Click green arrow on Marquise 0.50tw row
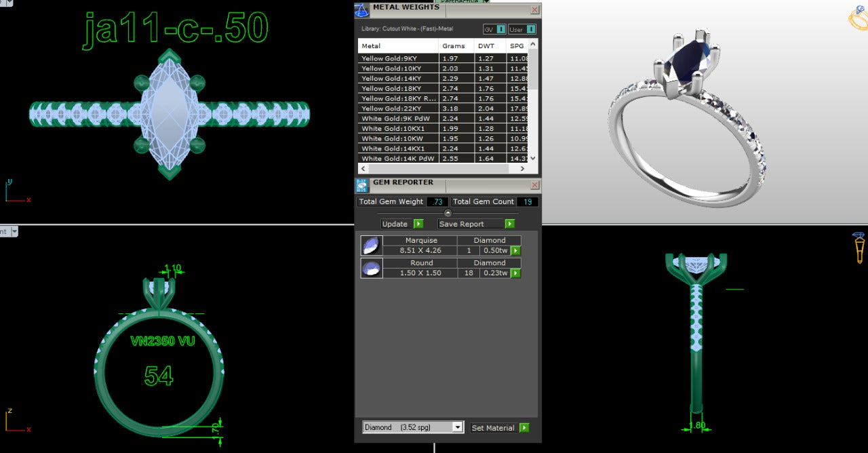This screenshot has width=868, height=453. click(515, 250)
